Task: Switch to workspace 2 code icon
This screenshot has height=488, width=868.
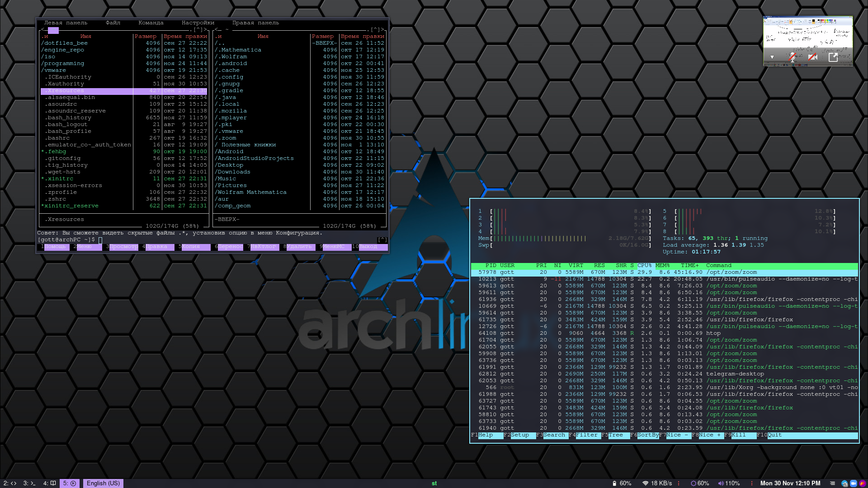Action: point(10,483)
